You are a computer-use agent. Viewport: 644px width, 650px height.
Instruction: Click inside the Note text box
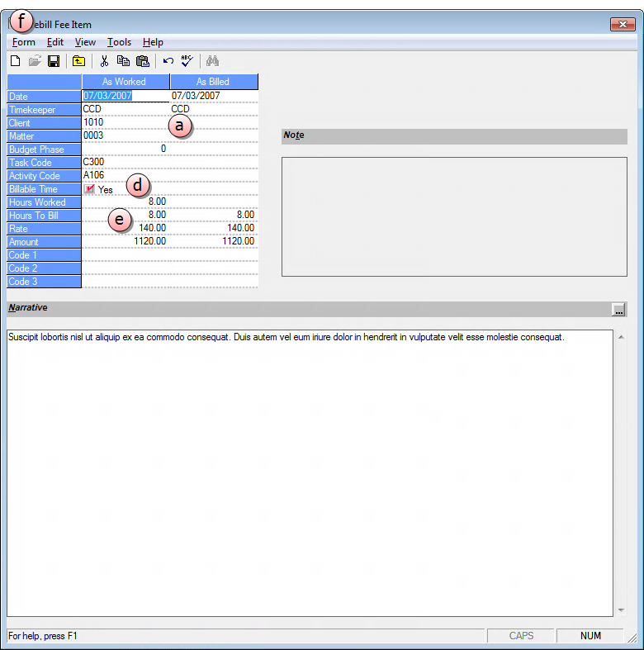[x=454, y=216]
